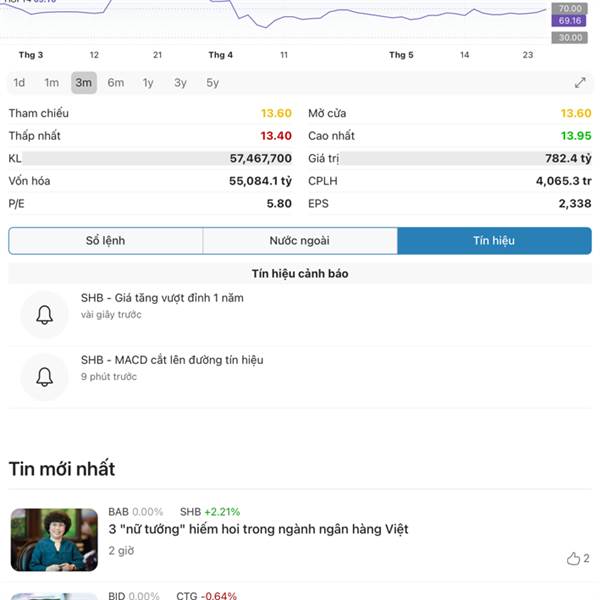The width and height of the screenshot is (600, 600).
Task: Tap the CTG -0.64% ticker tag
Action: [206, 595]
